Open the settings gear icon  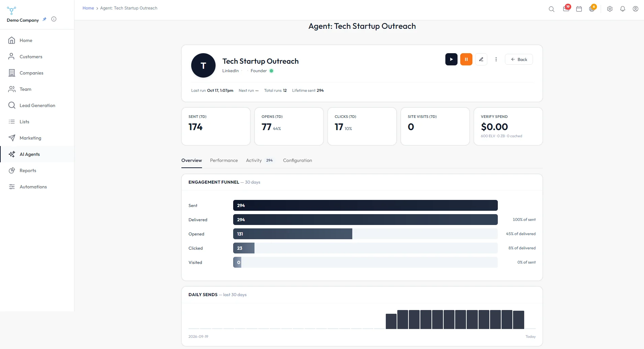[610, 9]
